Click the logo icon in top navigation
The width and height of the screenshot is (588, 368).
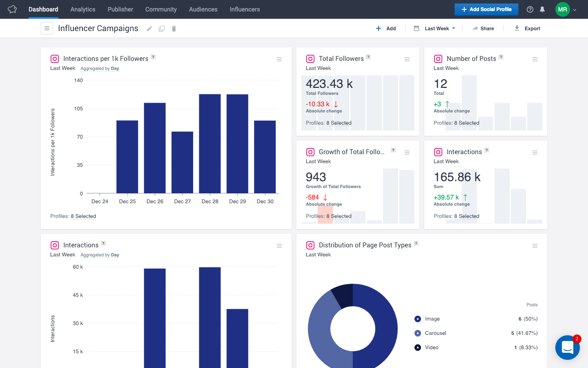[12, 9]
